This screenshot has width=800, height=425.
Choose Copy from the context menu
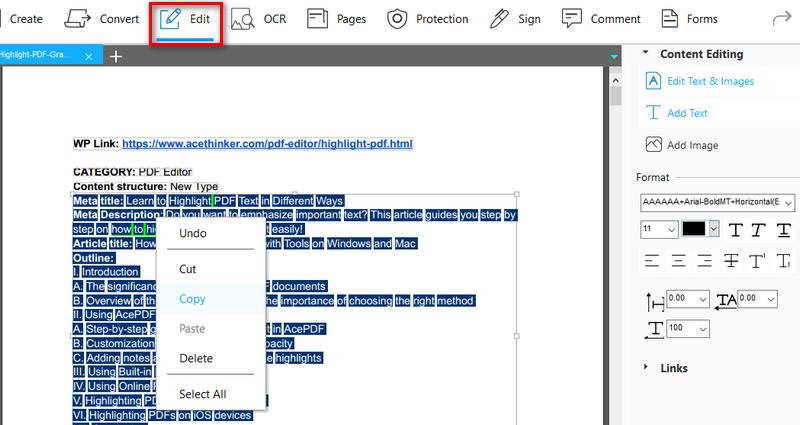tap(192, 298)
